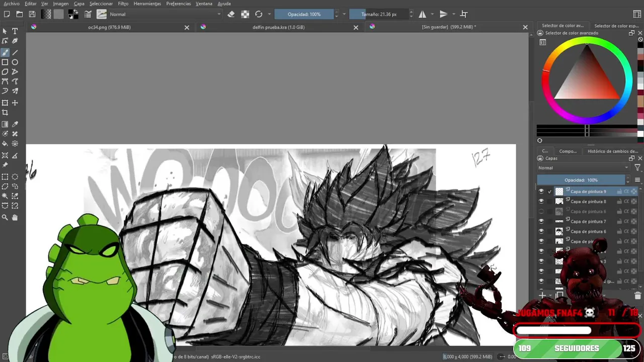Toggle lock on Capa de pintura 9

[619, 192]
